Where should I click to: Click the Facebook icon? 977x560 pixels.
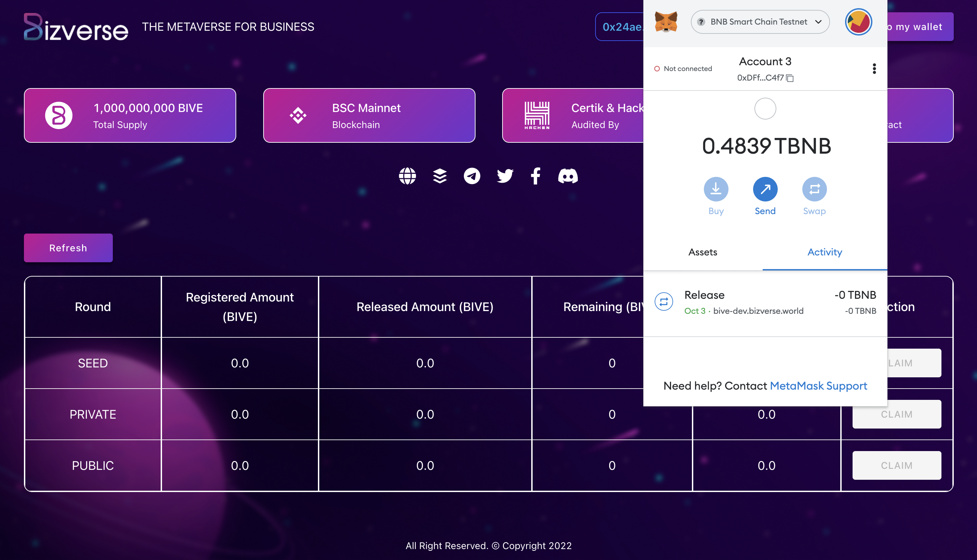point(535,176)
